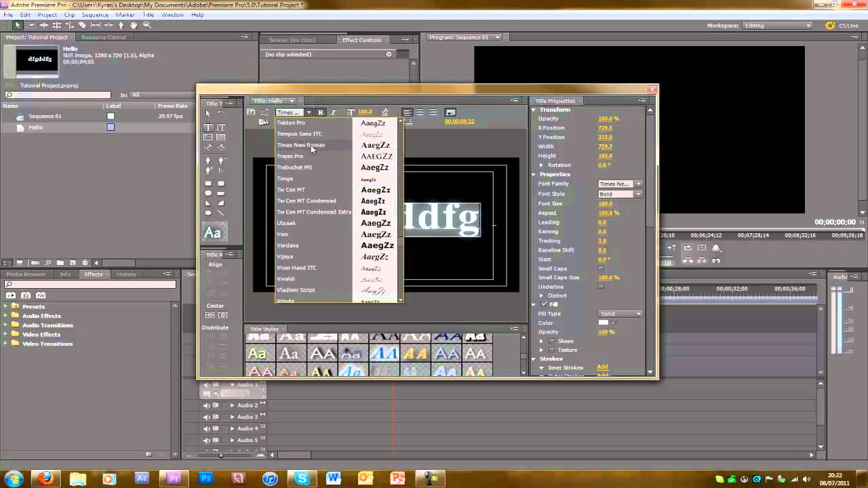Screen dimensions: 868x488
Task: Switch to the Resource Central tab
Action: (104, 37)
